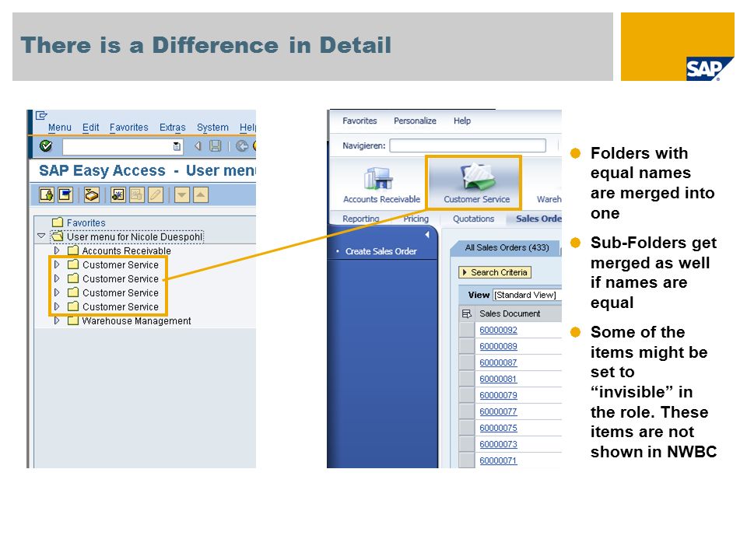747x560 pixels.
Task: Open sales document 60000087
Action: tap(498, 362)
